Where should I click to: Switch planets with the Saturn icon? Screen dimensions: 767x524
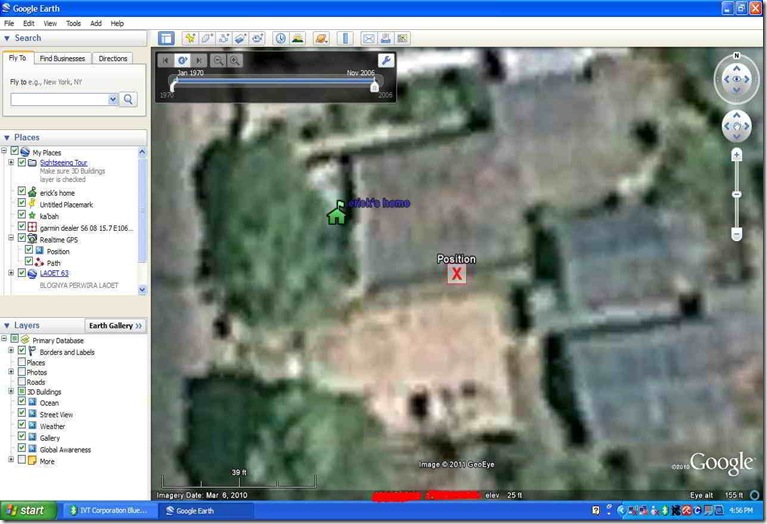pos(321,38)
